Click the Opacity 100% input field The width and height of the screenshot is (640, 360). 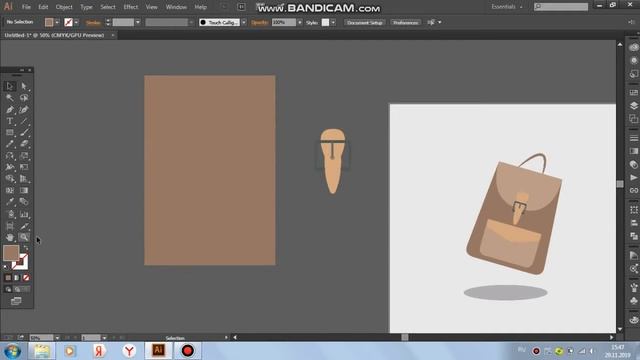(x=284, y=22)
